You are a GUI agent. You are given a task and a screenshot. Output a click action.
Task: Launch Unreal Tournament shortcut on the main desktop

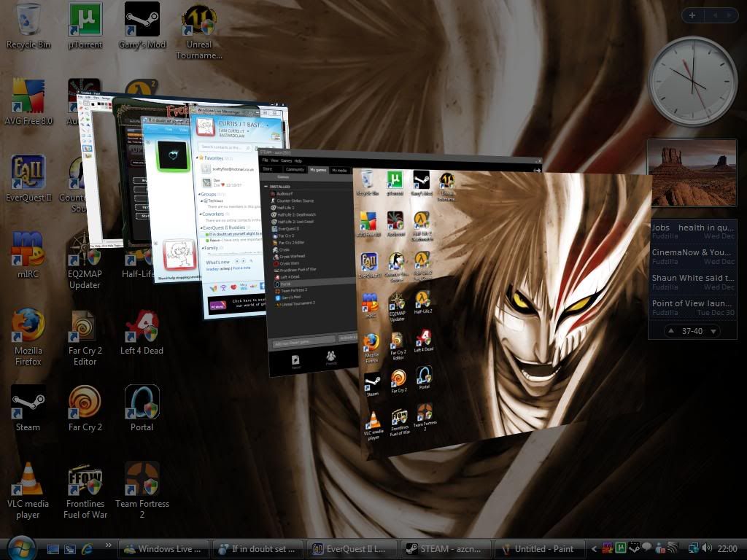[x=199, y=31]
